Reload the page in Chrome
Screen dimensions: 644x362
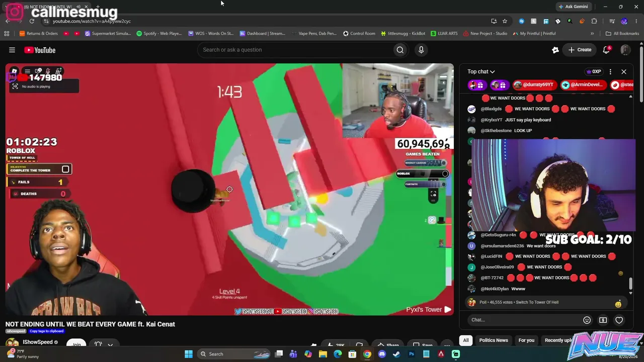pos(32,21)
